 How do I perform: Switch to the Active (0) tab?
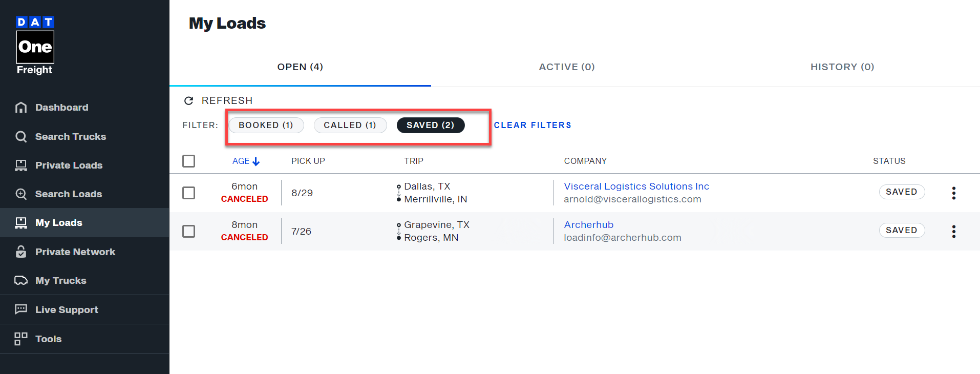(x=566, y=67)
